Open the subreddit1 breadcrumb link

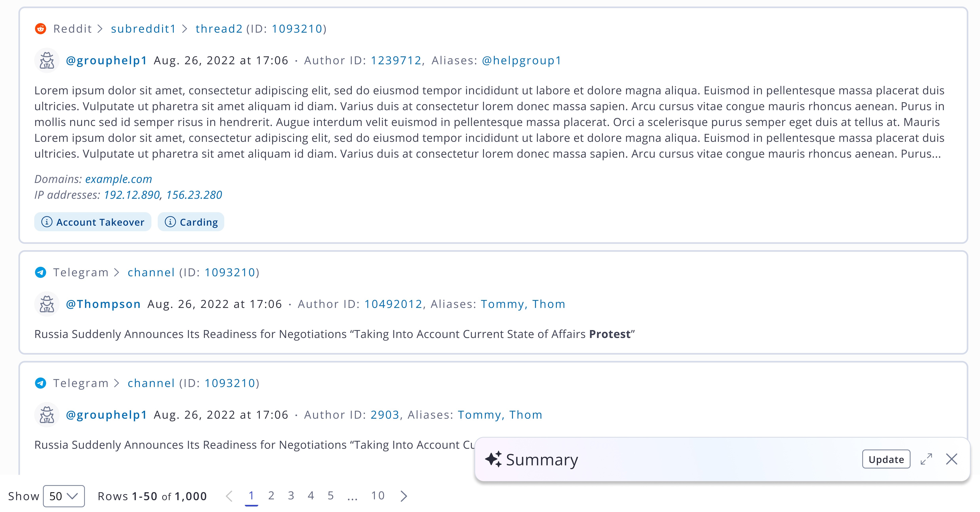click(x=143, y=28)
